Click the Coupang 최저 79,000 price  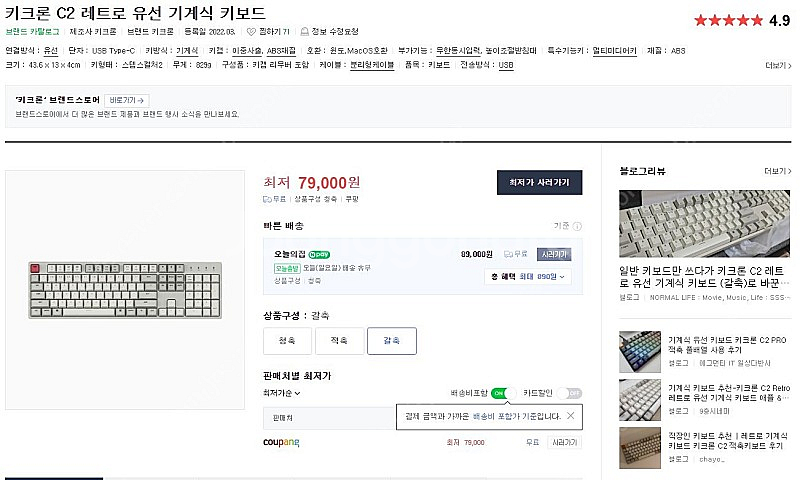[465, 442]
